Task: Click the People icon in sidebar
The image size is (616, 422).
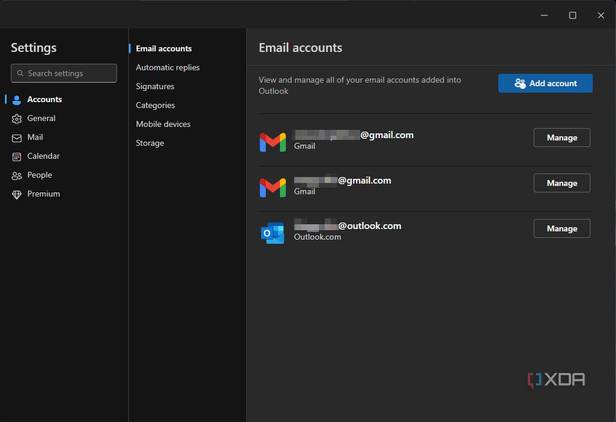Action: click(x=16, y=176)
